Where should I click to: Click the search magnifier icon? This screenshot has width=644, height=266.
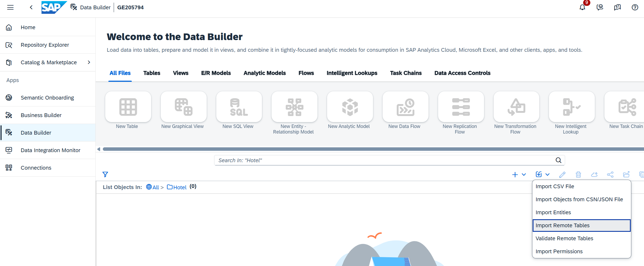click(558, 160)
